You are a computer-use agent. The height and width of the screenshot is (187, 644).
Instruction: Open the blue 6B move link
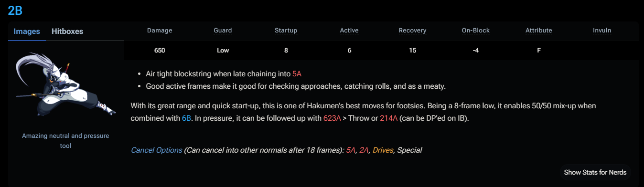[x=187, y=118]
